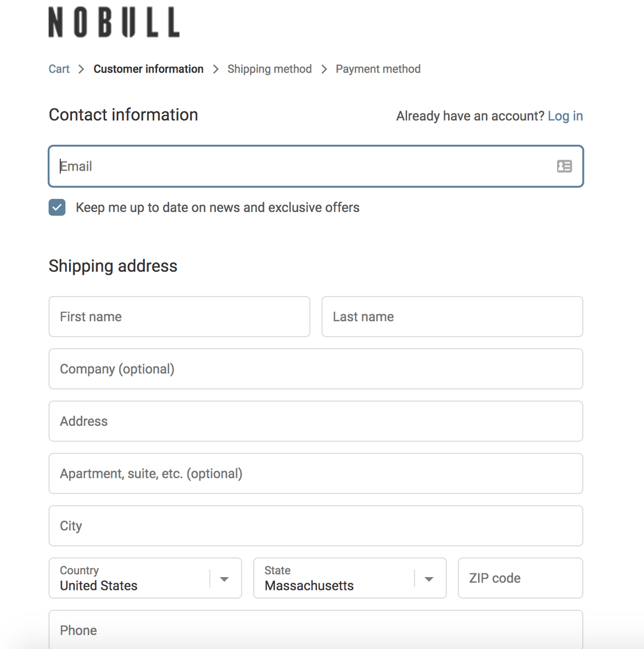Click the Country dropdown arrow
The width and height of the screenshot is (644, 649).
coord(224,578)
